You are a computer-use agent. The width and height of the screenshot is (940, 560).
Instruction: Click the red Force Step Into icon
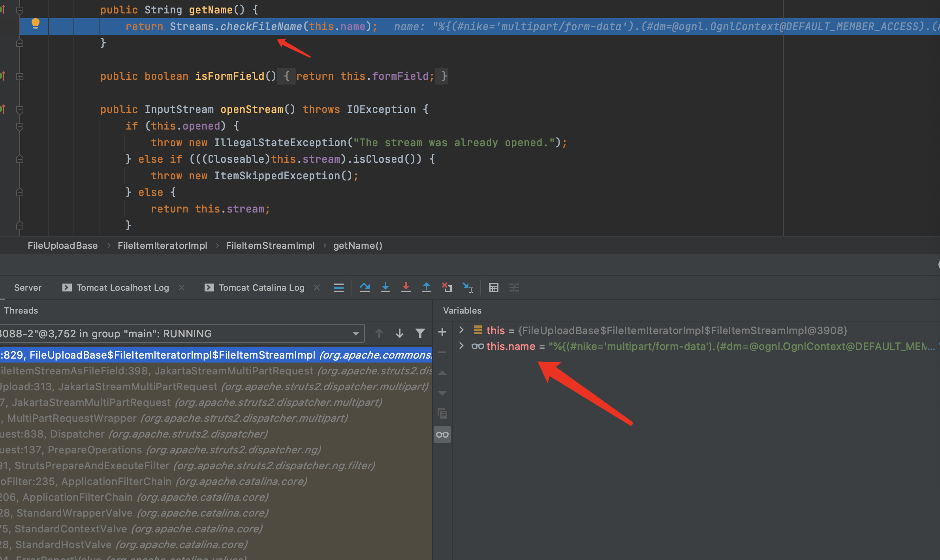(x=406, y=288)
